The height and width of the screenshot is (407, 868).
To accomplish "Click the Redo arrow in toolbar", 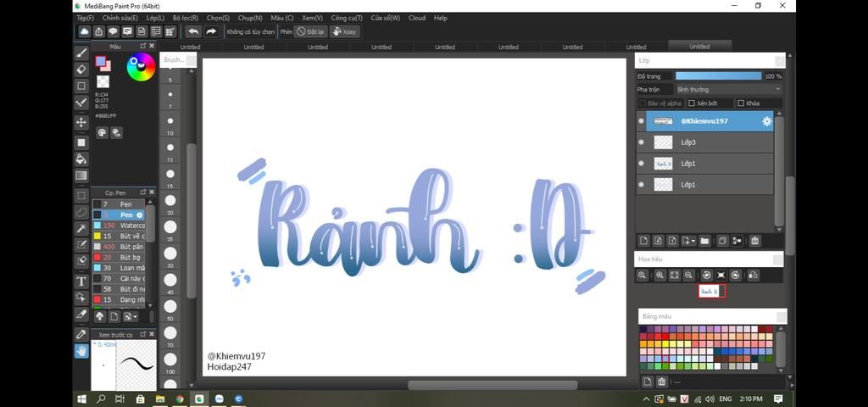I will (x=211, y=31).
